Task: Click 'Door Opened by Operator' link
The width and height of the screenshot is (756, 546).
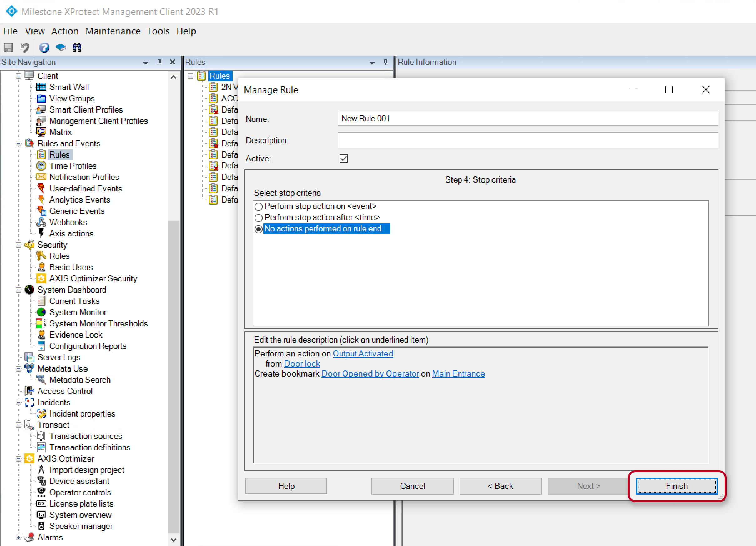Action: (370, 374)
